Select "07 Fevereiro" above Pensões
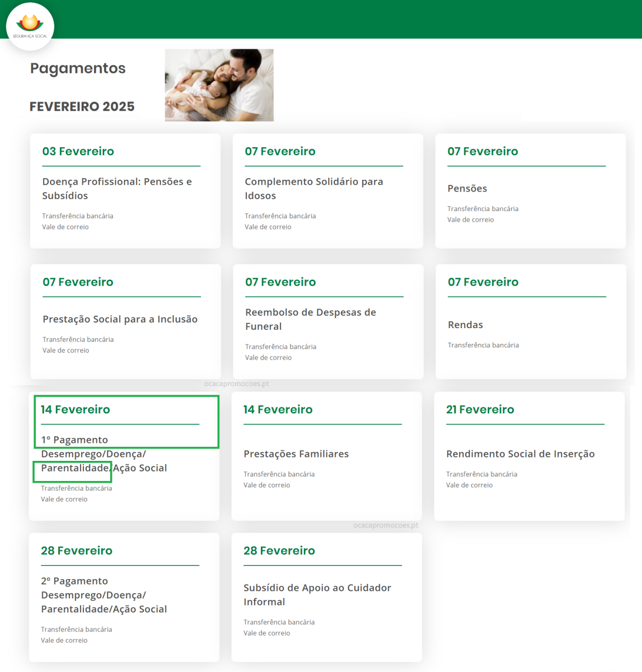Image resolution: width=642 pixels, height=672 pixels. [x=483, y=151]
